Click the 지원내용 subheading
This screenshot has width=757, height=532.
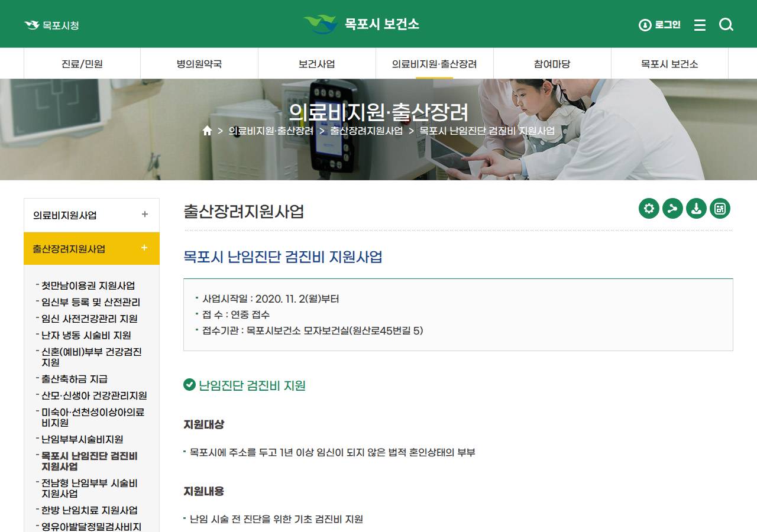pos(204,491)
